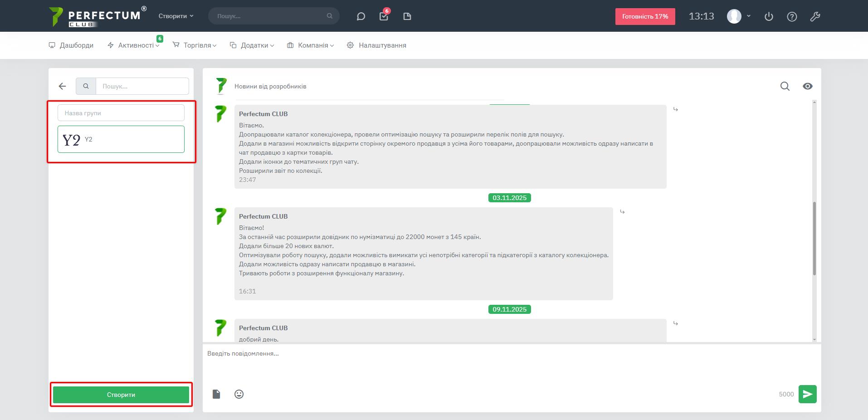Click the chat messages vertical scrollbar

pyautogui.click(x=814, y=238)
